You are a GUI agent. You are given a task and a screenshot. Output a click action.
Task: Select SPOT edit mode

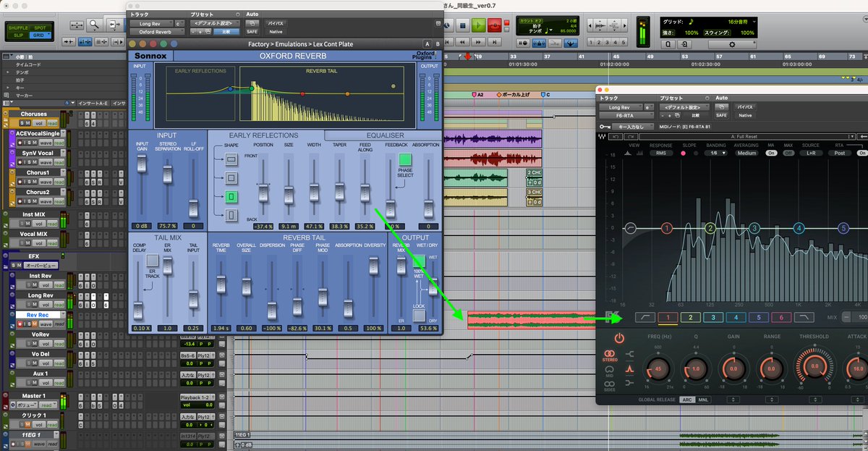41,27
